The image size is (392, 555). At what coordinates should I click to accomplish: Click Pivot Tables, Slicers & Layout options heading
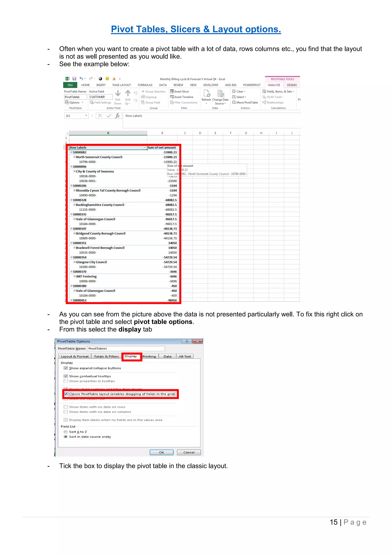(x=196, y=29)
